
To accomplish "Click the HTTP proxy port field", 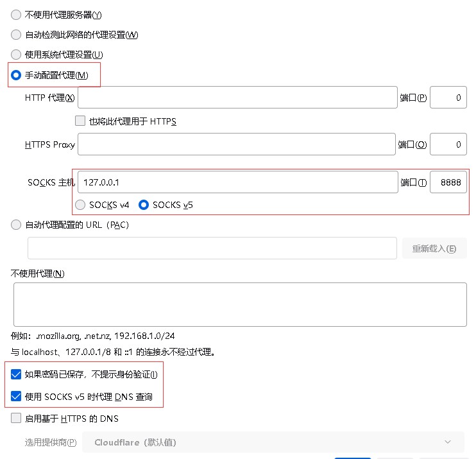I will click(448, 97).
